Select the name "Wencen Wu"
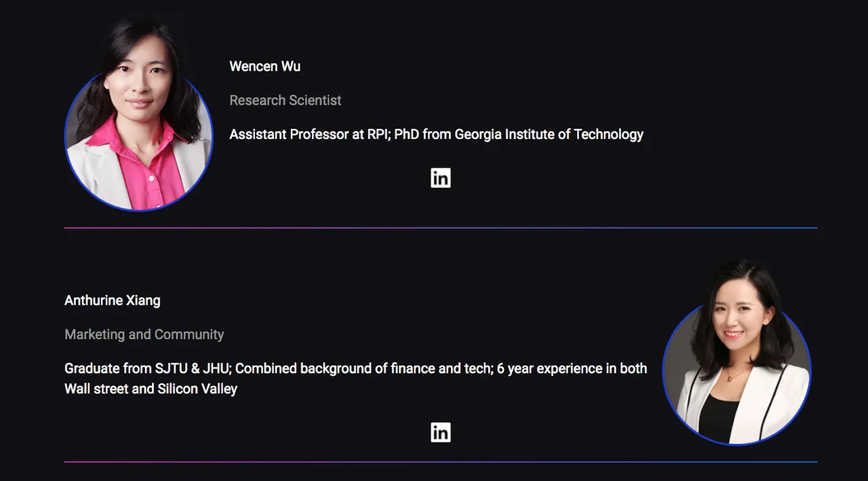This screenshot has width=868, height=481. pos(264,66)
